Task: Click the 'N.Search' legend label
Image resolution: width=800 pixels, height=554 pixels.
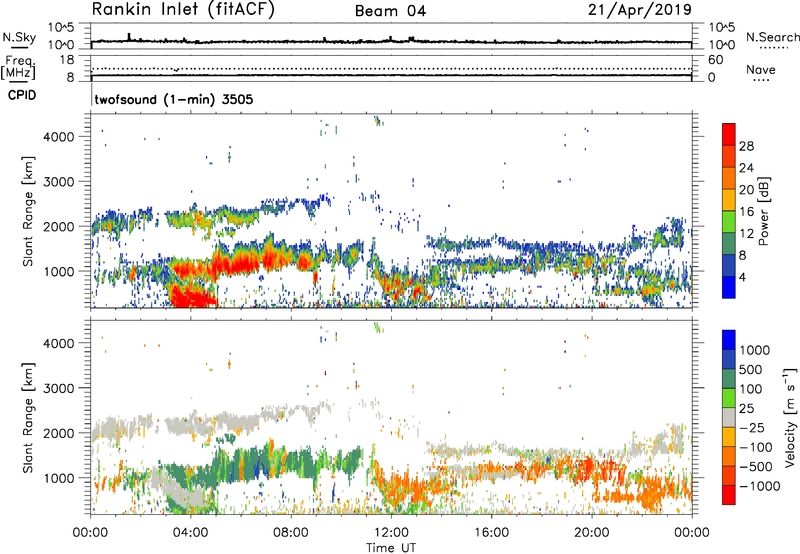Action: click(x=772, y=37)
